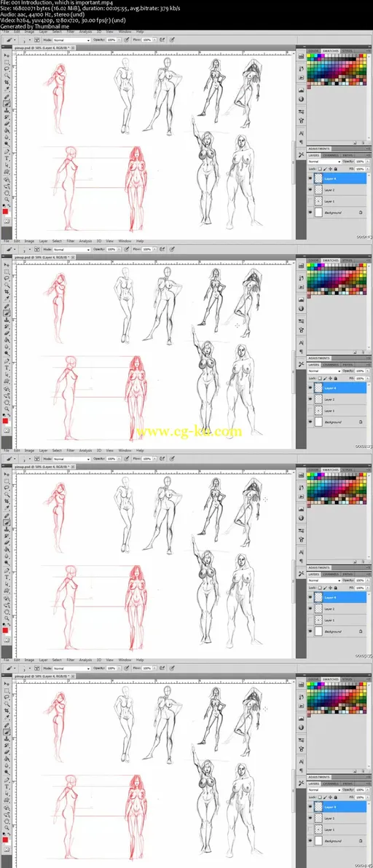The height and width of the screenshot is (868, 373).
Task: Hide Layer 4 via its eye in third frame
Action: (310, 597)
